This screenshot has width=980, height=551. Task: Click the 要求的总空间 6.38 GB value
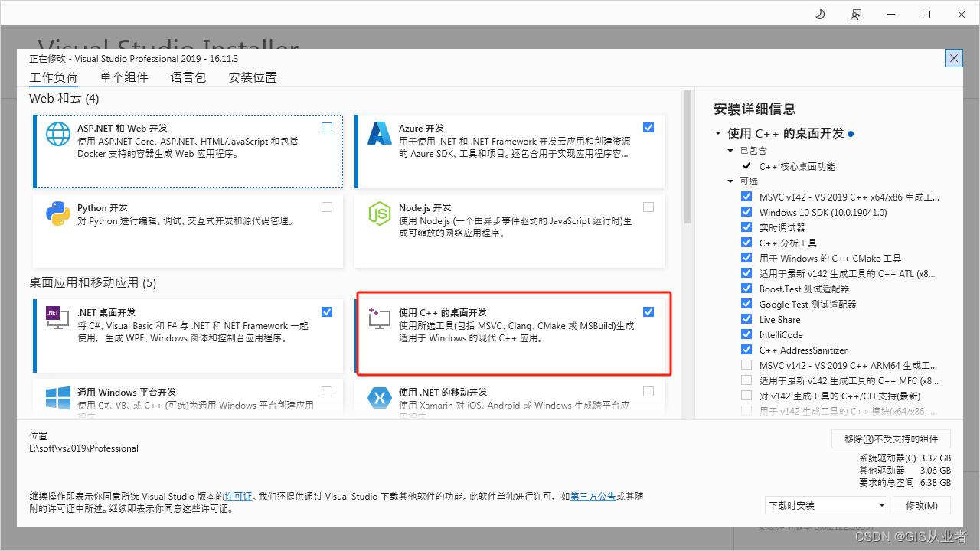[x=905, y=483]
